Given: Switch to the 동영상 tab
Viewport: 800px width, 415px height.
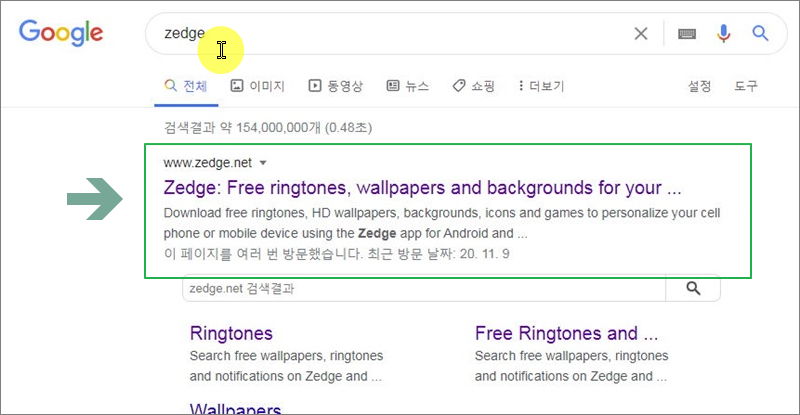Looking at the screenshot, I should [336, 86].
